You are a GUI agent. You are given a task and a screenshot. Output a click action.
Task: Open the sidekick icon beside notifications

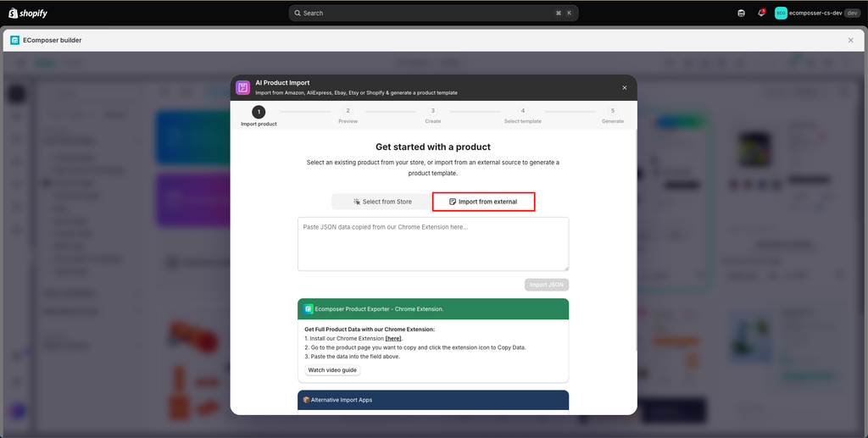[x=741, y=14]
